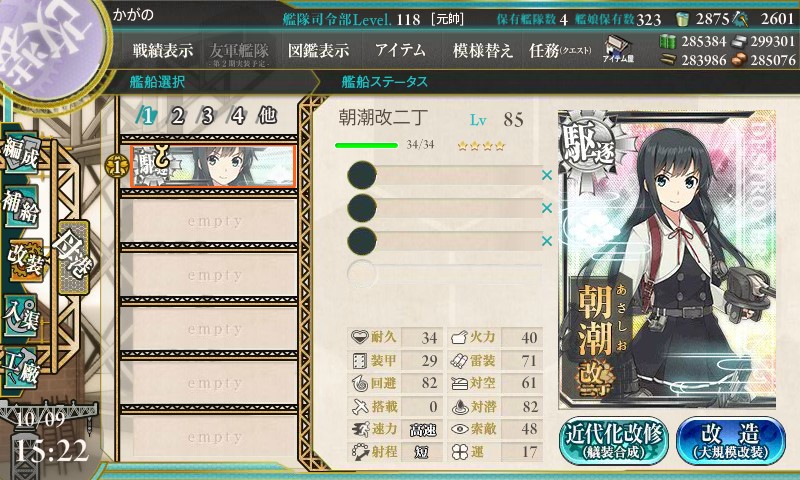The width and height of the screenshot is (800, 480).
Task: Select the Asashio ship banner in slot 1
Action: click(213, 166)
